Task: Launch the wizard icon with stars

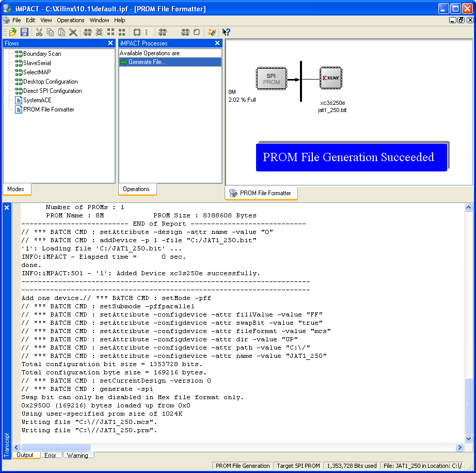Action: [x=212, y=32]
